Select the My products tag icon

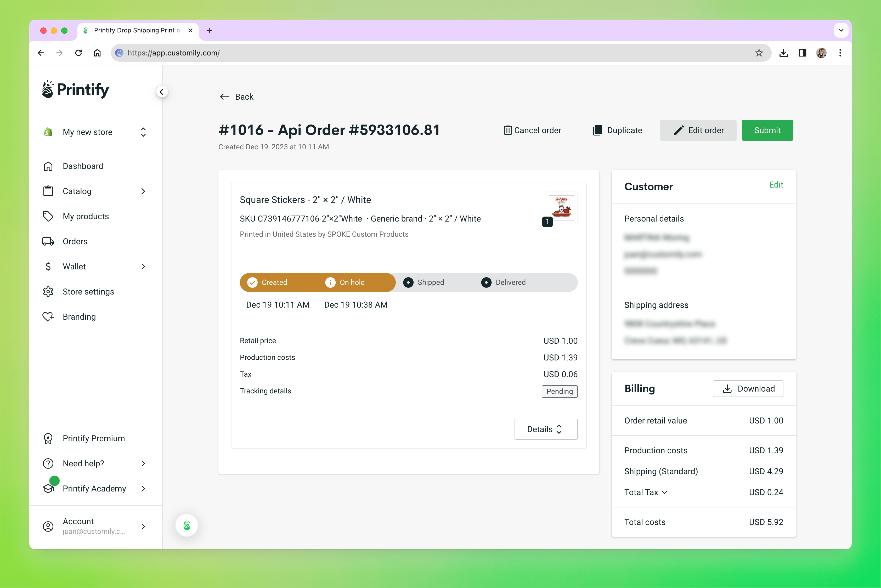click(x=48, y=216)
